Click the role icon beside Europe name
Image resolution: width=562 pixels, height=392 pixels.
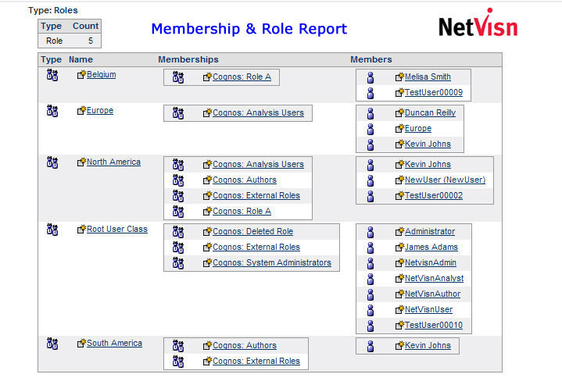coord(52,111)
